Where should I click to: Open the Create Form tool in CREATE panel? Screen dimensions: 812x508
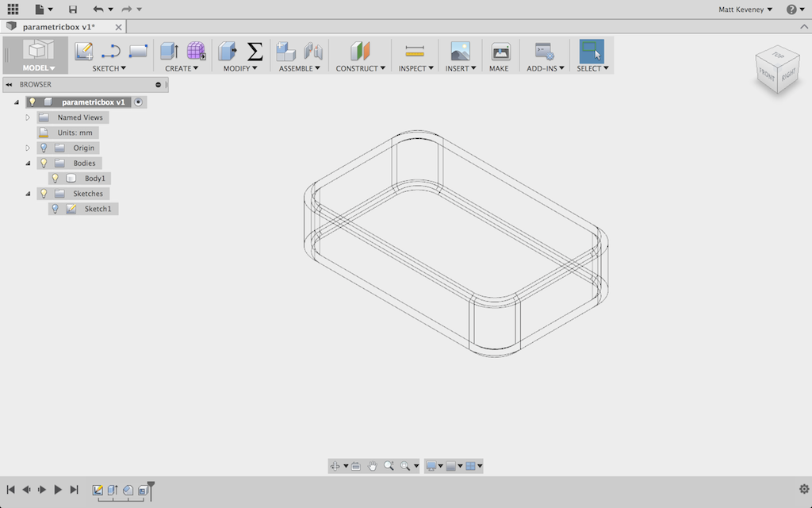point(195,50)
